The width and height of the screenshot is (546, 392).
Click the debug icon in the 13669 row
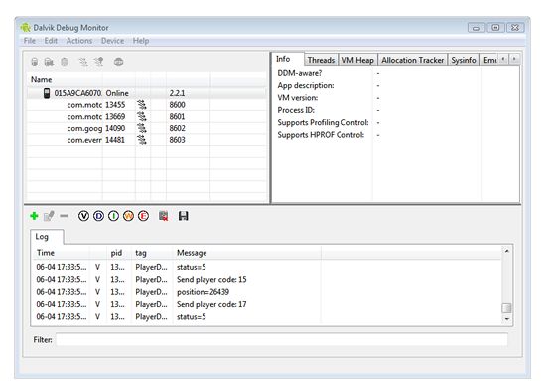click(x=142, y=116)
